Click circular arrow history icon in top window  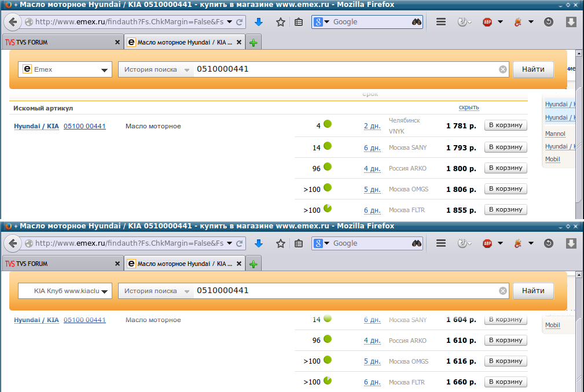[548, 22]
